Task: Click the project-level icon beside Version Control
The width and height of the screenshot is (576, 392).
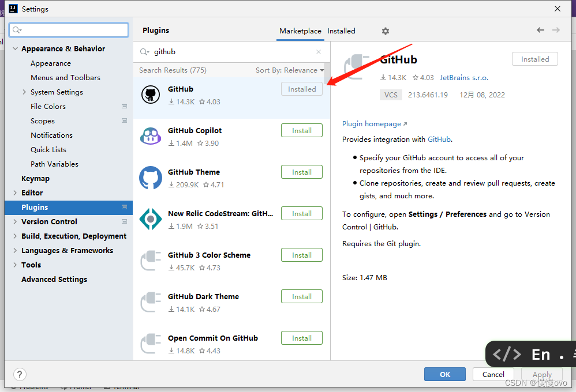Action: 124,221
